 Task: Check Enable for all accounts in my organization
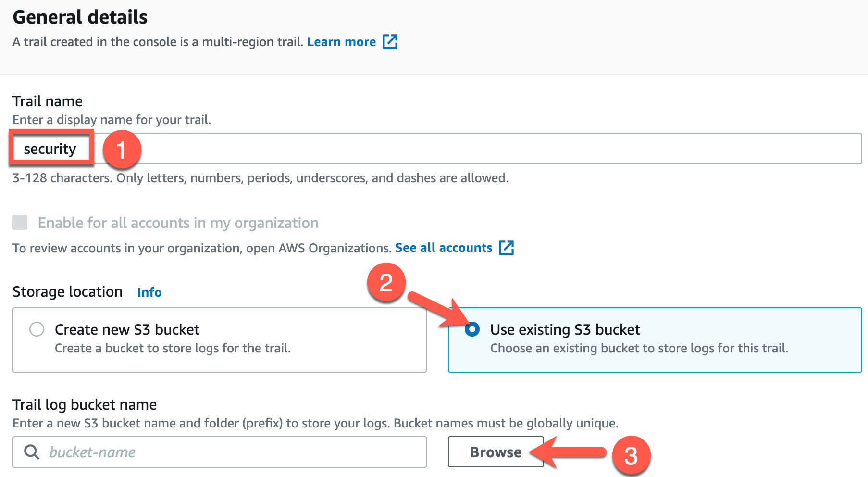point(19,223)
